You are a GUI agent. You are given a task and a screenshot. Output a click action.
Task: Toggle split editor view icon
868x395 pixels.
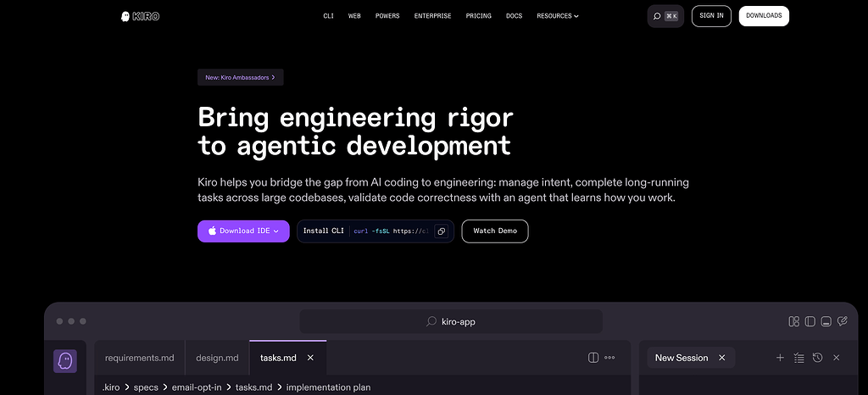tap(593, 358)
